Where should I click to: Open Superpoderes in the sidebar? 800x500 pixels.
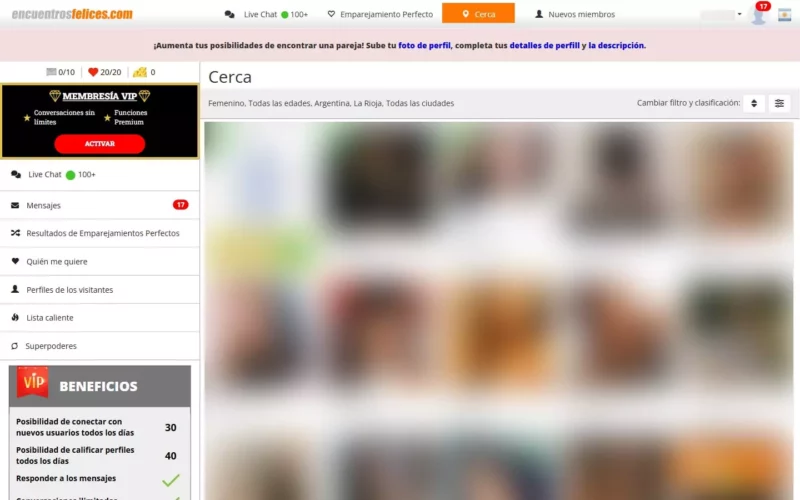(x=100, y=346)
